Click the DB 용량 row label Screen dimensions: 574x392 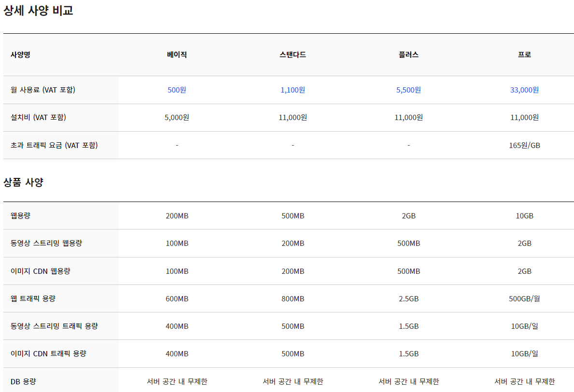(x=23, y=381)
